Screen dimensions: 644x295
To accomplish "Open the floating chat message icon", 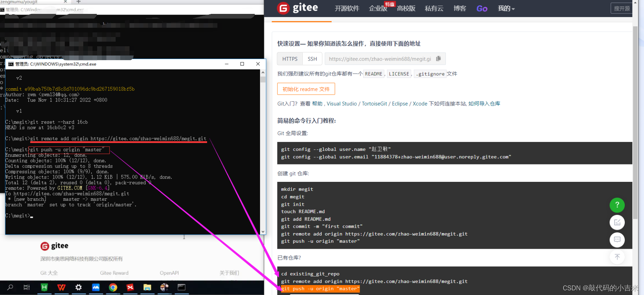I will tap(617, 239).
